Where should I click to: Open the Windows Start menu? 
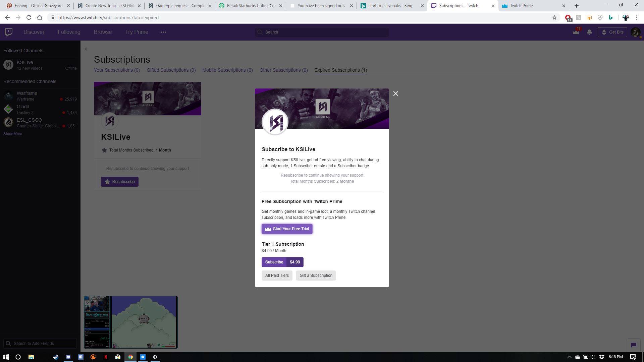[6, 357]
